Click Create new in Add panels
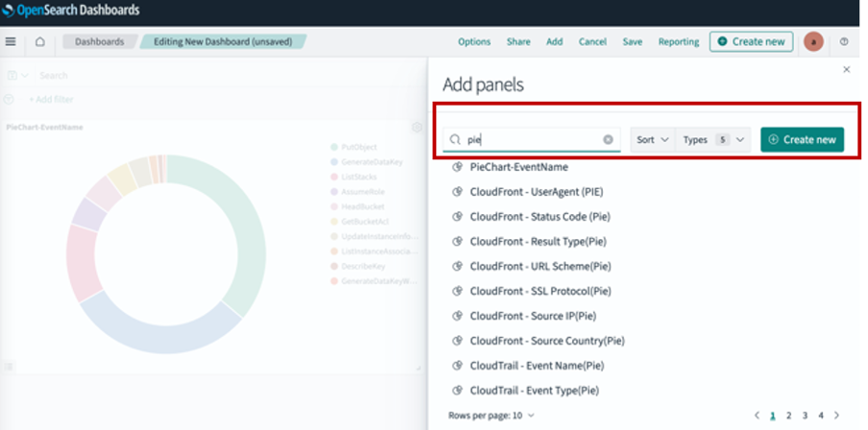The image size is (868, 430). coord(802,139)
